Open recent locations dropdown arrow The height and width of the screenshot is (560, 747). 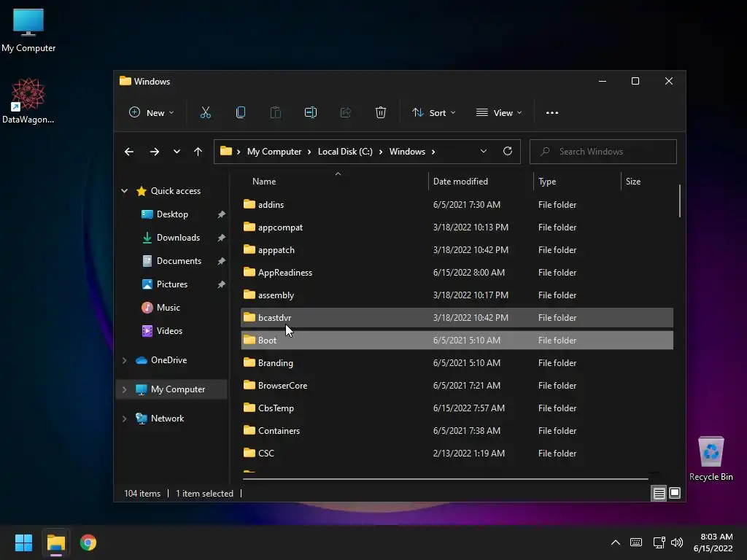pyautogui.click(x=177, y=152)
